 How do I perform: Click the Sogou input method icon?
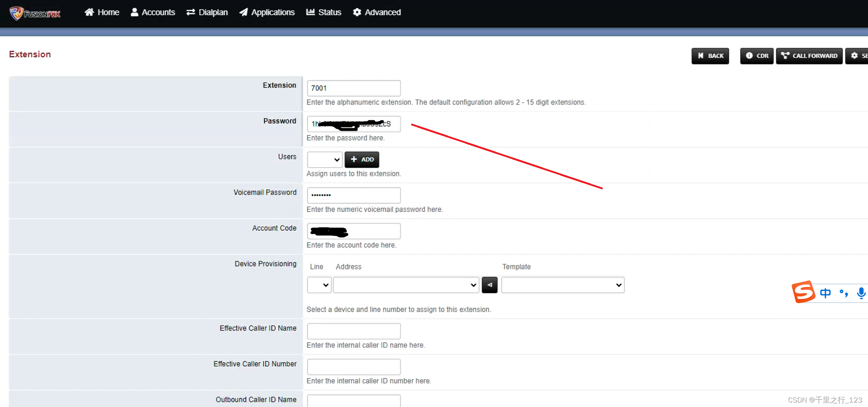(x=803, y=292)
